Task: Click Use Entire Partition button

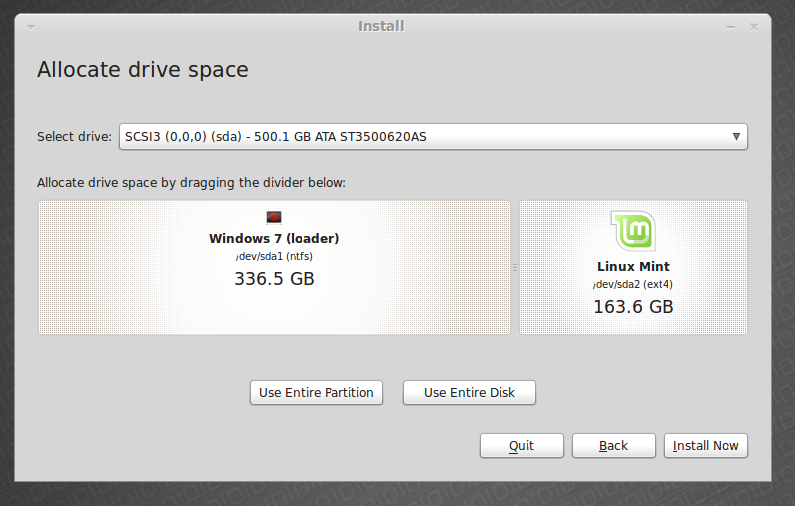Action: (x=316, y=392)
